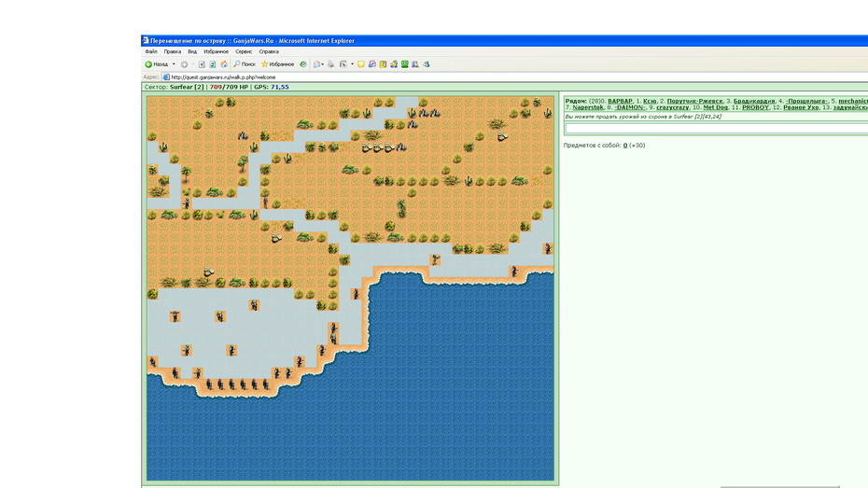Expand the Назад back history dropdown arrow

click(174, 64)
